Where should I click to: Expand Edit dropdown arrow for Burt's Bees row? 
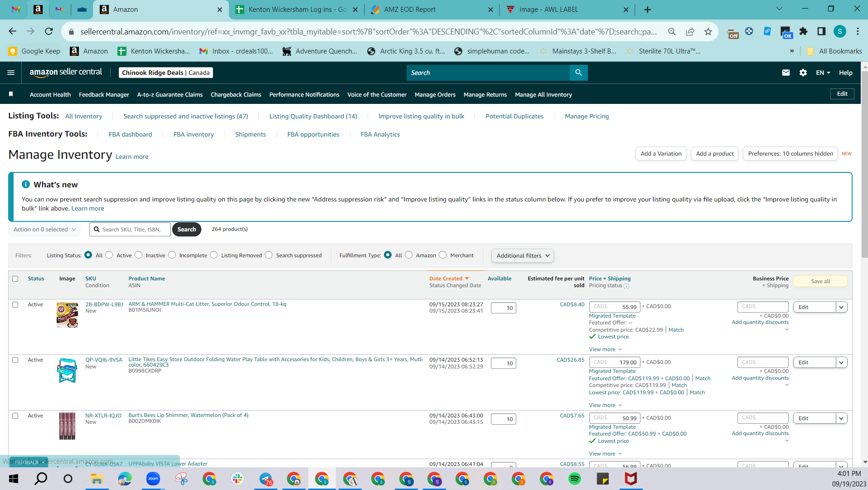[842, 418]
